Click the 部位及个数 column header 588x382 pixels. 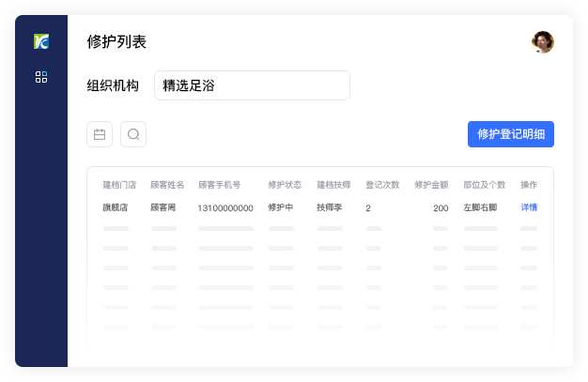click(485, 185)
